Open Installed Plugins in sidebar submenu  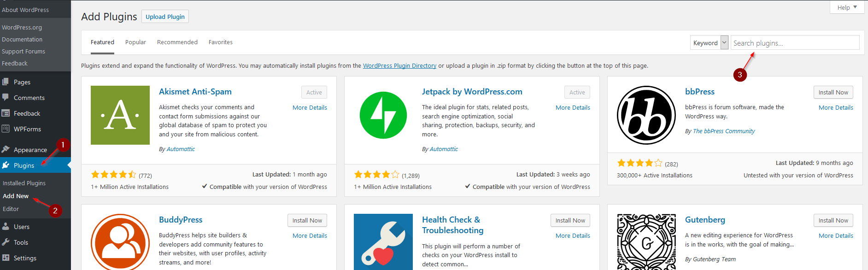click(x=24, y=183)
